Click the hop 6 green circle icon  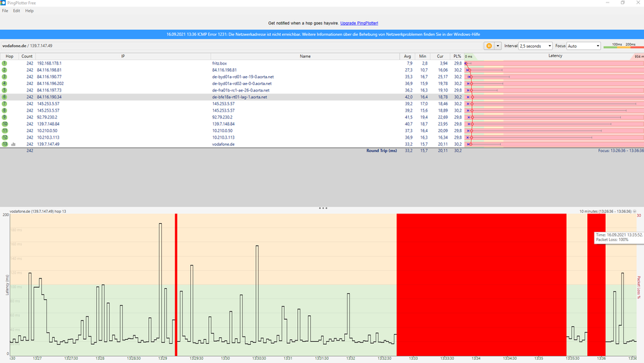[5, 97]
